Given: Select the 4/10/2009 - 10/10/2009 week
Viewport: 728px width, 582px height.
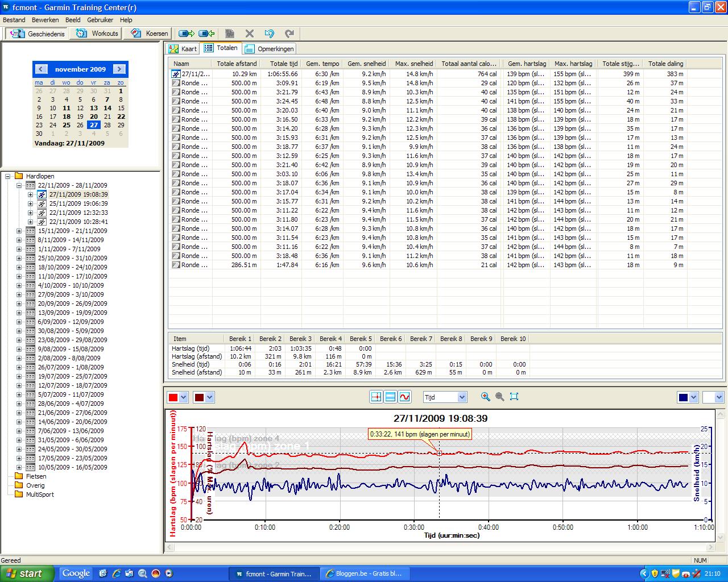Looking at the screenshot, I should (x=71, y=285).
